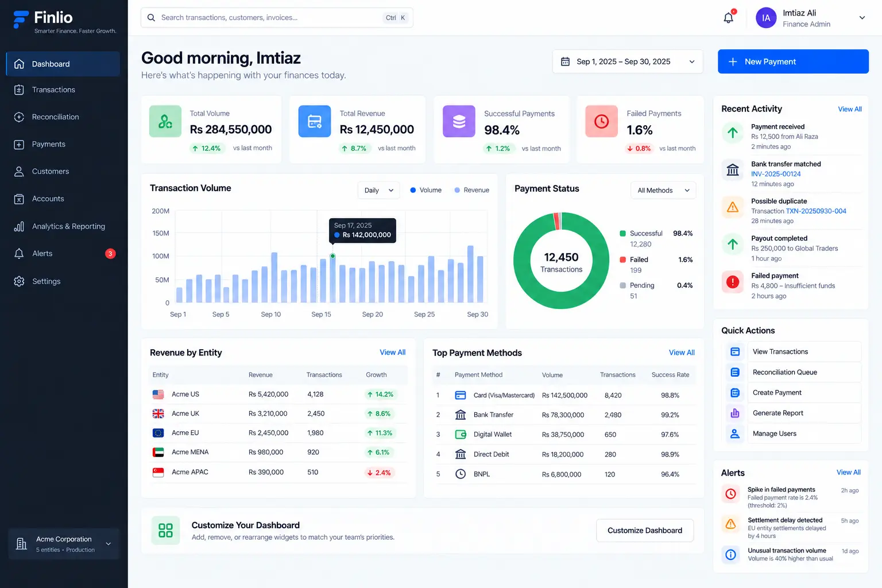Click the Generate Report chart icon

(735, 413)
